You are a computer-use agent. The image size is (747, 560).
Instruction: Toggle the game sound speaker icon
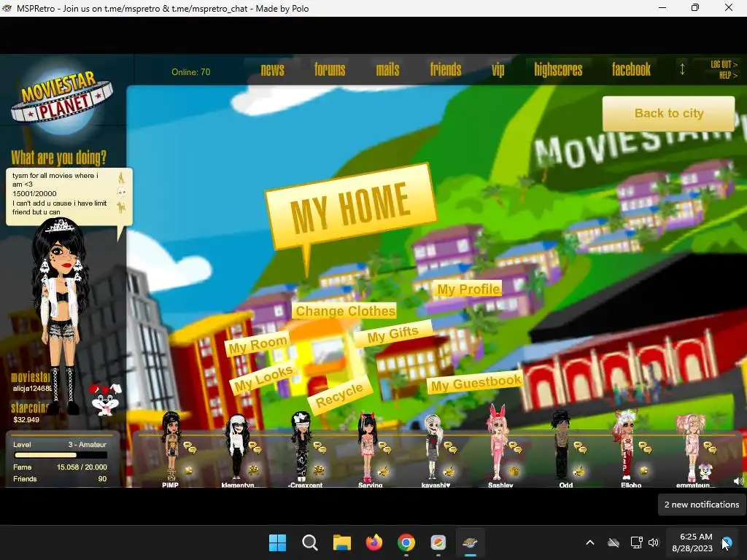pyautogui.click(x=738, y=481)
